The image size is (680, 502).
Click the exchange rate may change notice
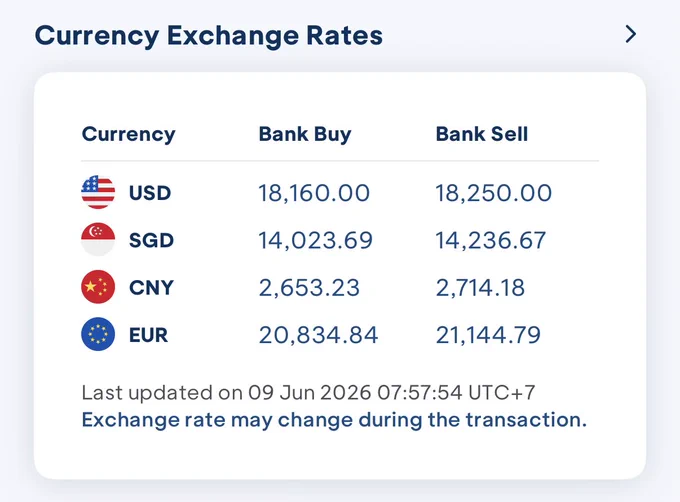point(334,420)
